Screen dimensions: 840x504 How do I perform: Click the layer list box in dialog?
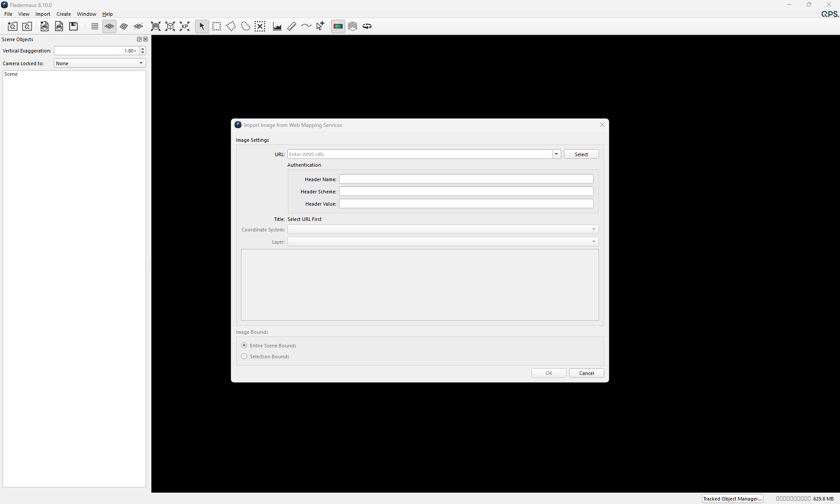pos(420,285)
